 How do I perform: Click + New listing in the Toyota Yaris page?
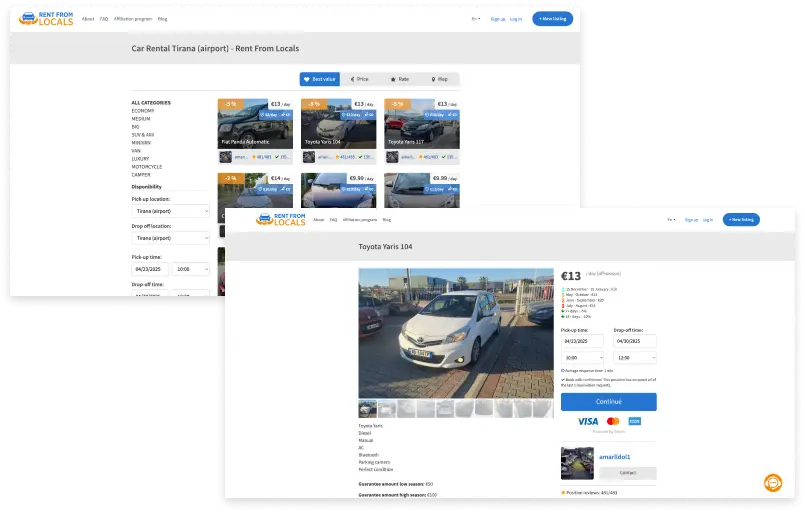pos(741,220)
